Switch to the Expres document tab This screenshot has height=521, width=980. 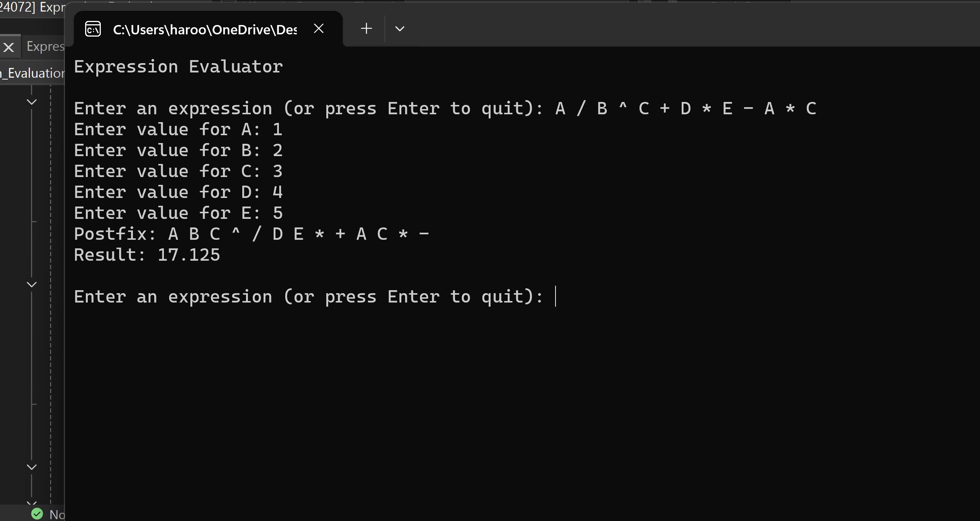[45, 46]
